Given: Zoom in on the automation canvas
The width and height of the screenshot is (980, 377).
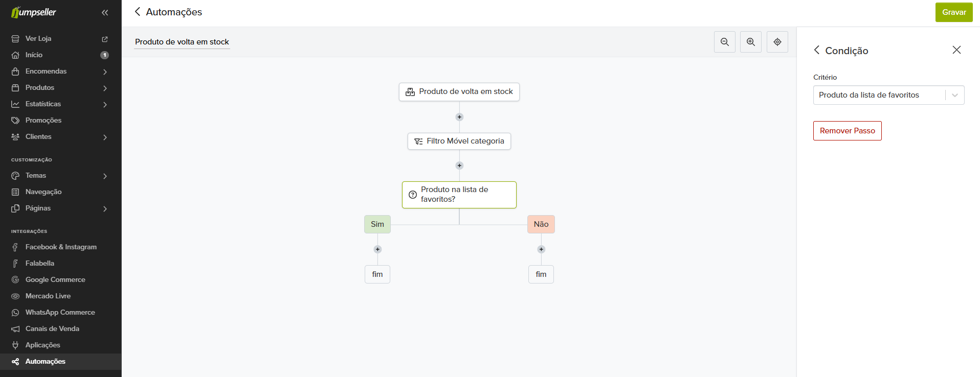Looking at the screenshot, I should [751, 42].
